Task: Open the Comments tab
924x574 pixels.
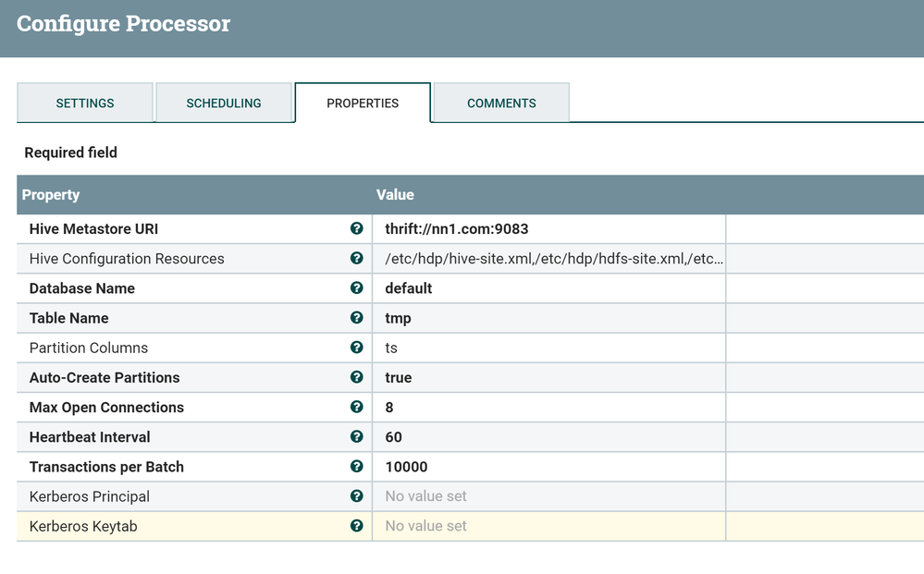Action: (501, 103)
